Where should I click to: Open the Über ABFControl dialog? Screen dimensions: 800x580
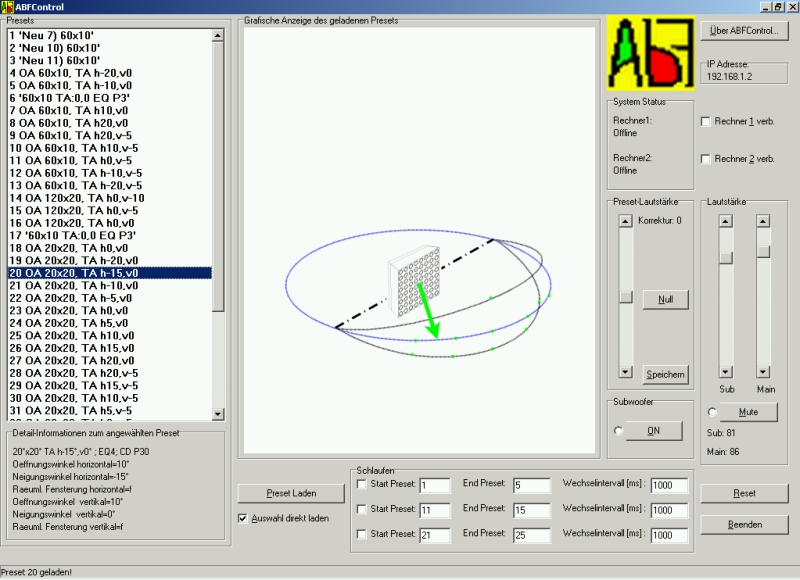click(x=744, y=30)
